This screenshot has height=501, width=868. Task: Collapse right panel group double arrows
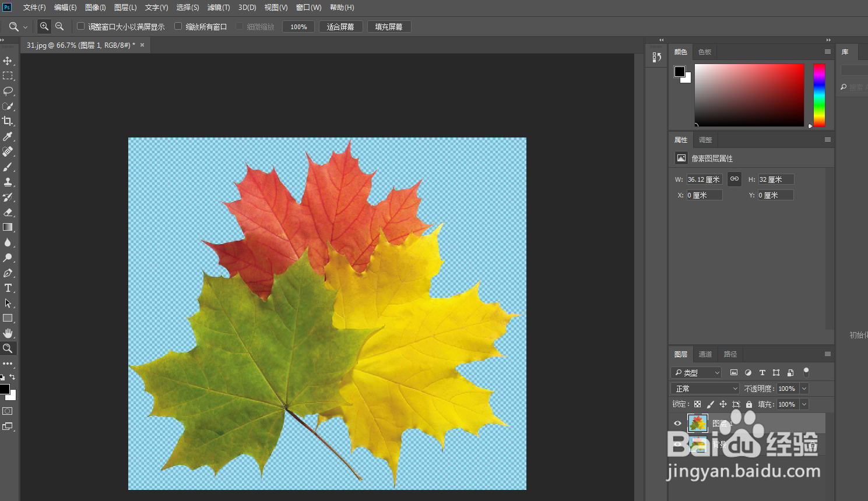[828, 40]
